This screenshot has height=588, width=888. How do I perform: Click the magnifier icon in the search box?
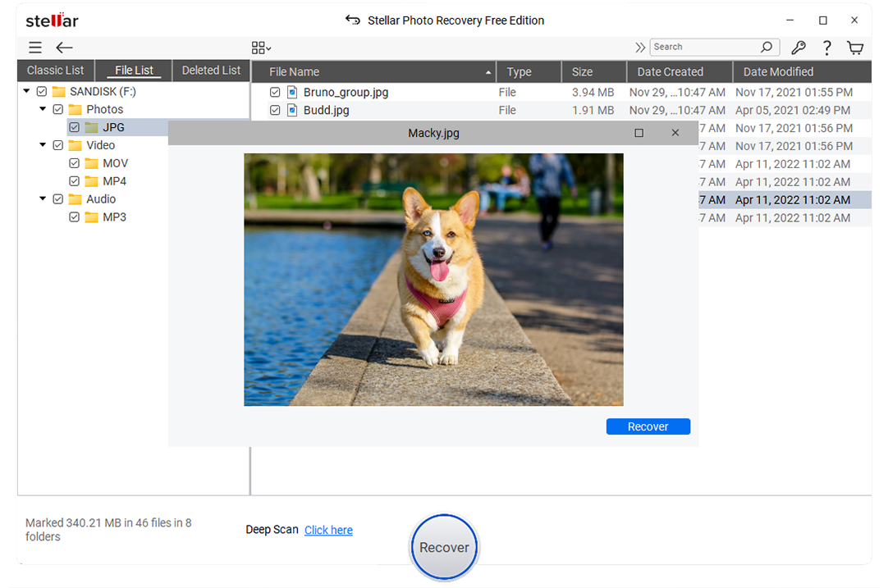pos(766,47)
